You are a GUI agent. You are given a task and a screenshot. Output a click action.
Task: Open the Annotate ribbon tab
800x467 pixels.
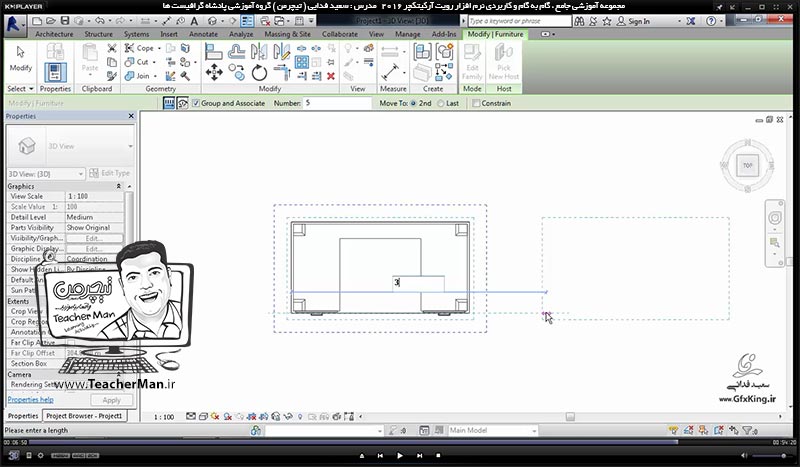click(x=204, y=34)
